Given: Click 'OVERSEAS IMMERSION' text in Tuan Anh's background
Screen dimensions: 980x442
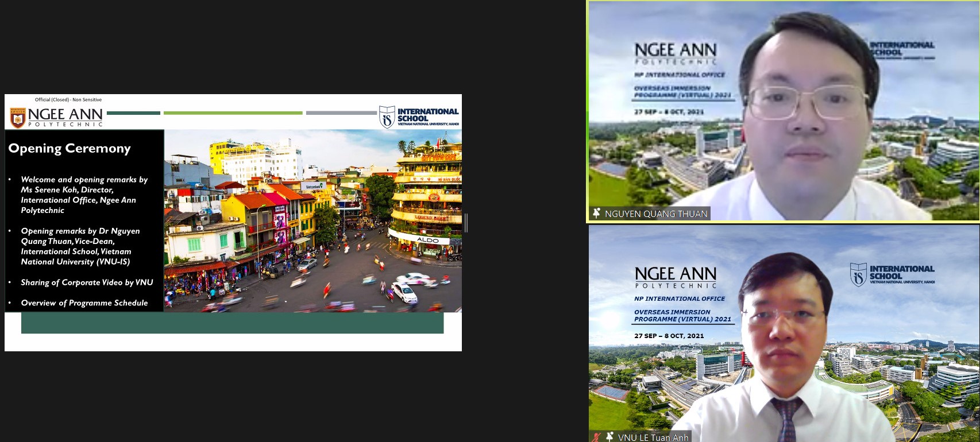Looking at the screenshot, I should (x=672, y=312).
